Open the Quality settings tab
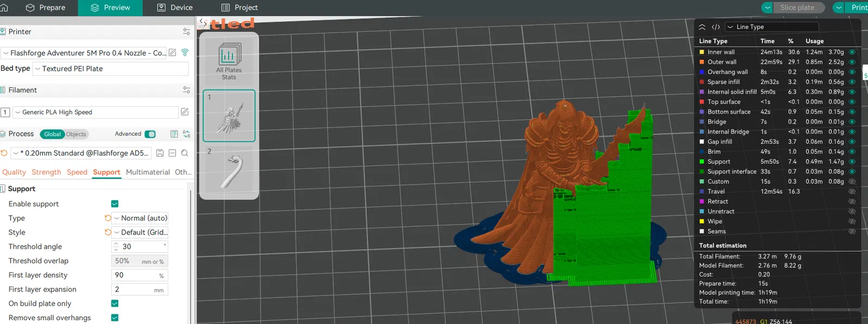This screenshot has width=868, height=324. (14, 172)
